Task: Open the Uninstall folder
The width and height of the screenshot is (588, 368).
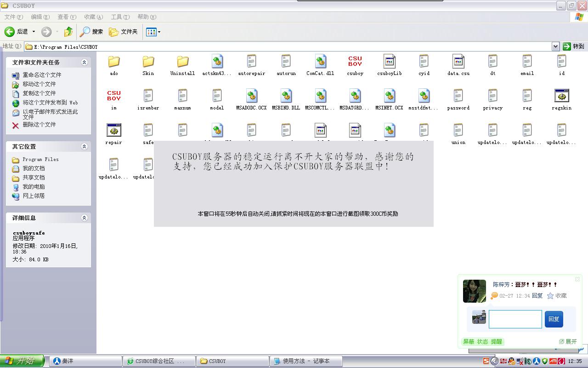Action: pos(183,62)
